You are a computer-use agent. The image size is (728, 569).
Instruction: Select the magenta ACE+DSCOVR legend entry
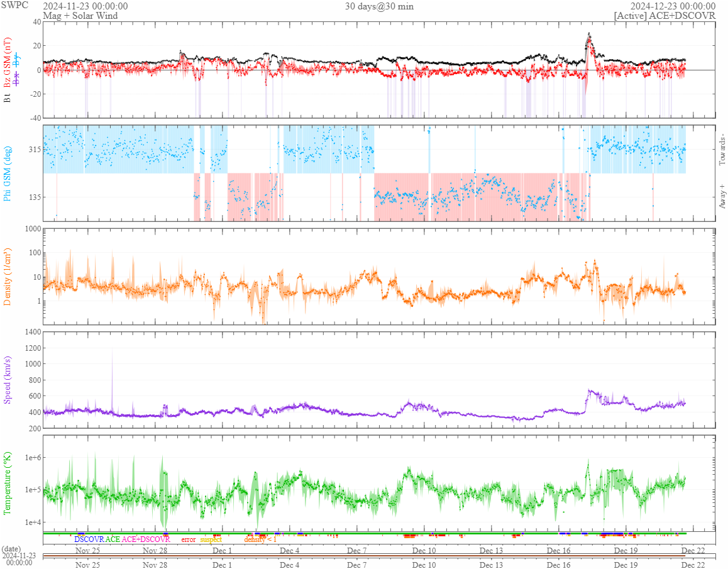pyautogui.click(x=146, y=539)
